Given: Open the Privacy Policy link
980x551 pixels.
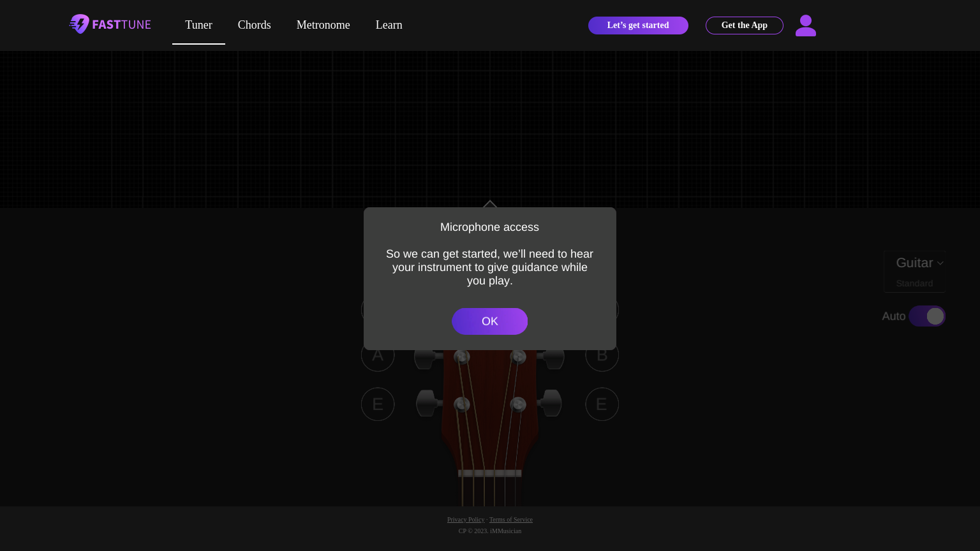Looking at the screenshot, I should coord(465,520).
